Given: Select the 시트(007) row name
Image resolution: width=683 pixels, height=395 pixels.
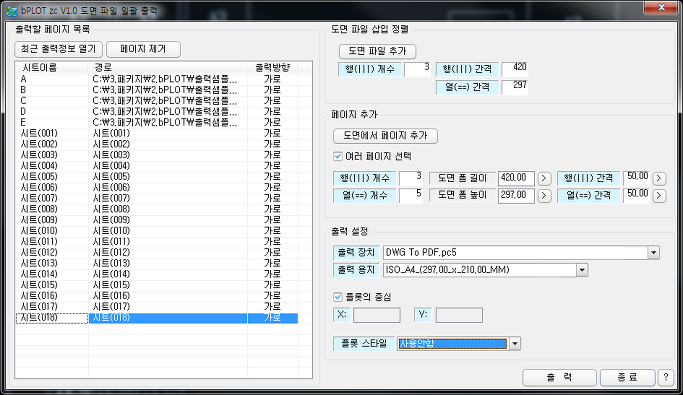Looking at the screenshot, I should (39, 198).
